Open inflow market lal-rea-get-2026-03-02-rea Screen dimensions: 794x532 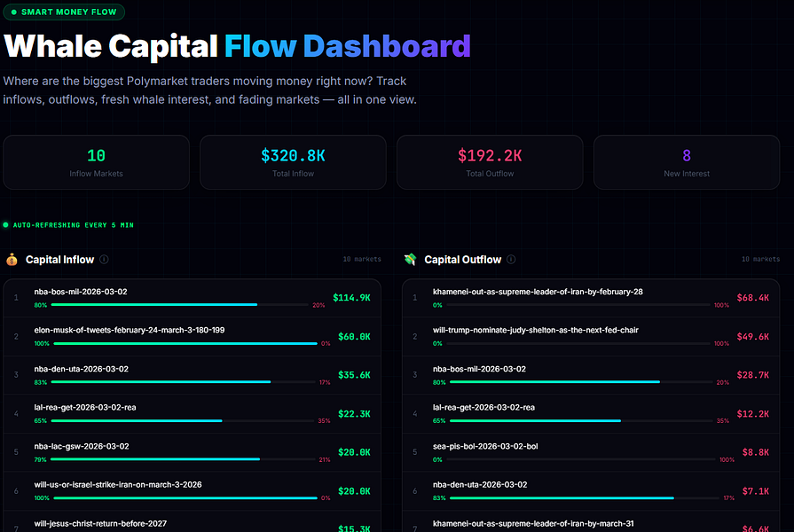click(192, 414)
